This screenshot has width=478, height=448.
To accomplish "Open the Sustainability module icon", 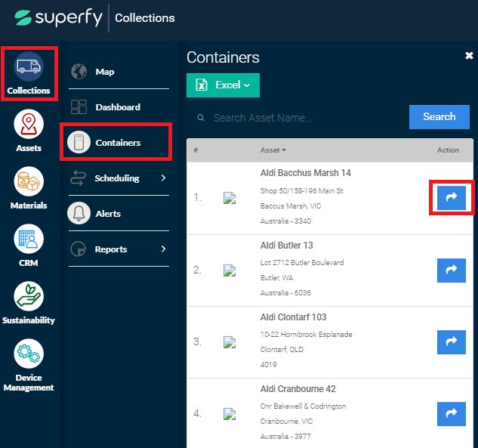I will [29, 296].
